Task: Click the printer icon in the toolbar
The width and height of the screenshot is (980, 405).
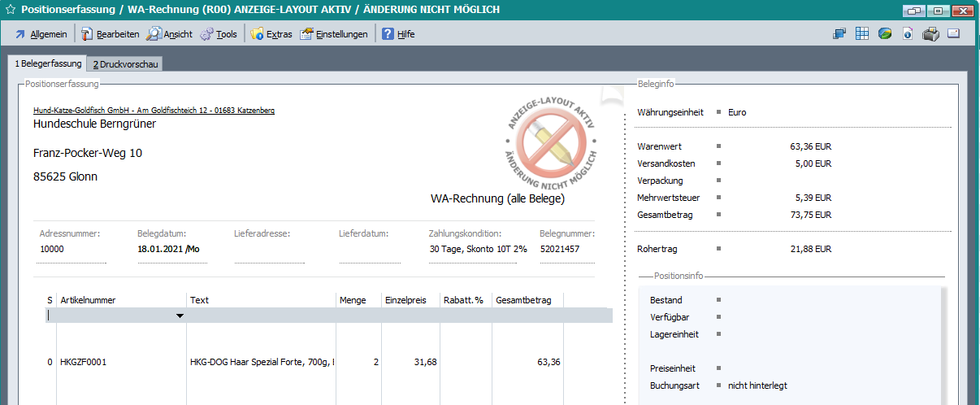Action: coord(930,34)
